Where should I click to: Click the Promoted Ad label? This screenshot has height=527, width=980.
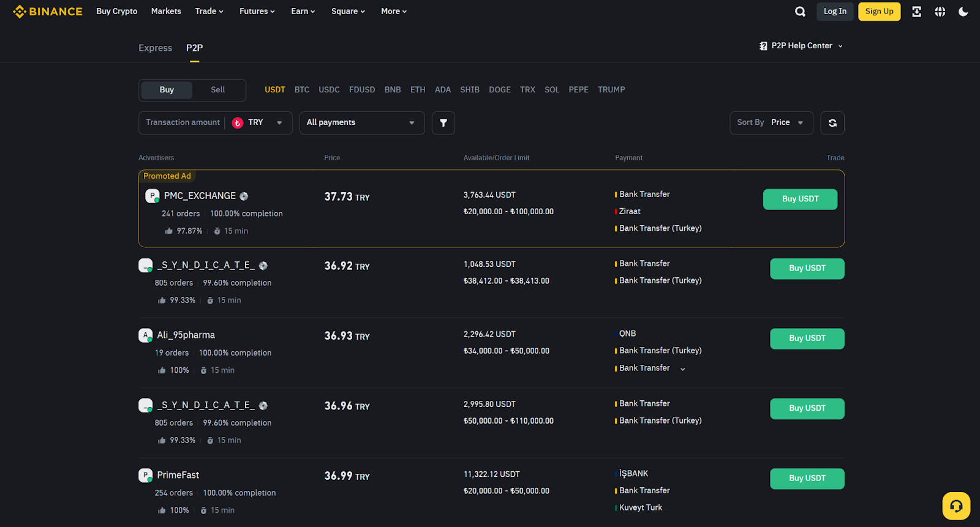click(167, 176)
